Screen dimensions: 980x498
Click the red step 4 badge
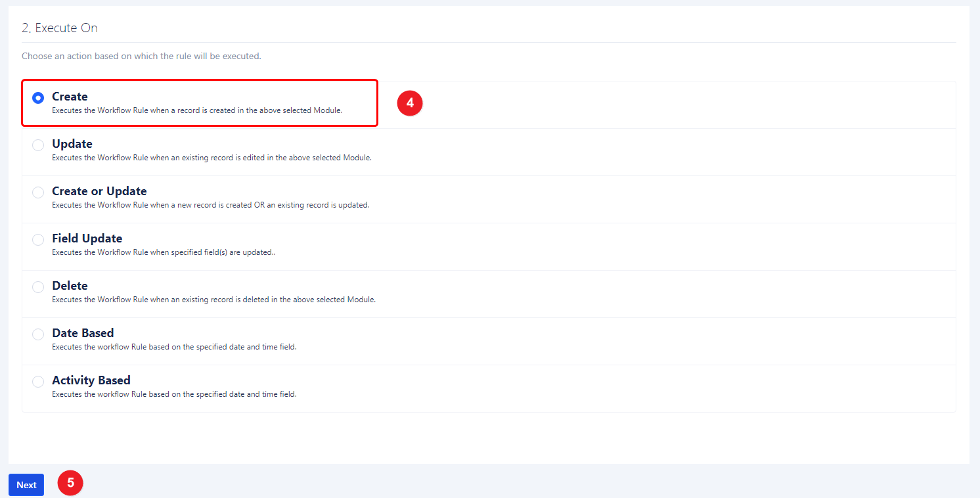point(410,103)
